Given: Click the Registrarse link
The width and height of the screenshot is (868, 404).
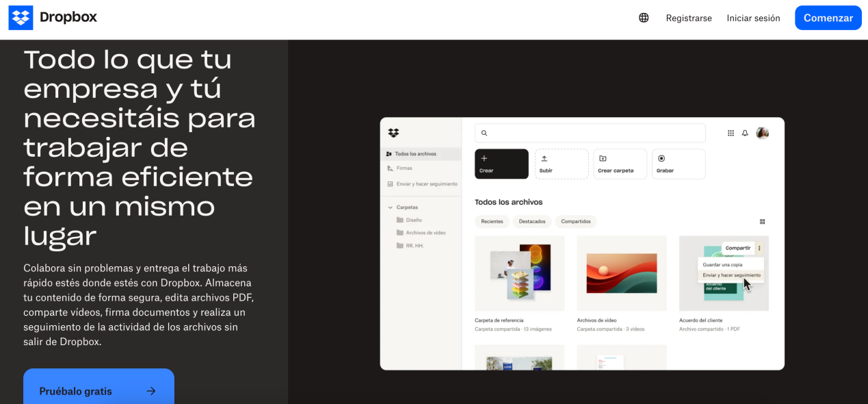Looking at the screenshot, I should [x=689, y=18].
